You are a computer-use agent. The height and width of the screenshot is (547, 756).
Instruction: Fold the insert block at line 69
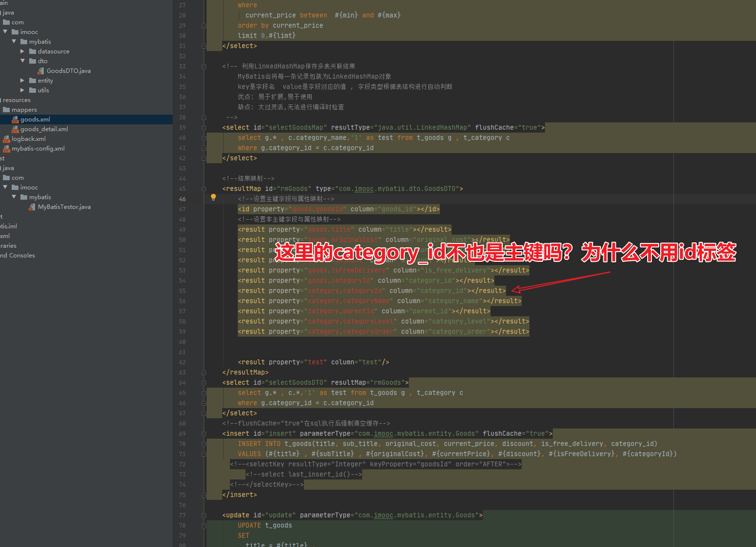tap(204, 434)
